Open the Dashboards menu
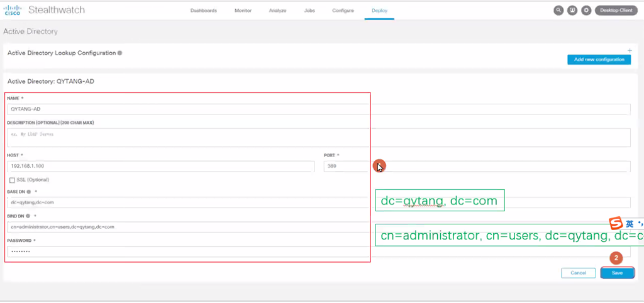Viewport: 644px width, 303px height. pos(203,10)
